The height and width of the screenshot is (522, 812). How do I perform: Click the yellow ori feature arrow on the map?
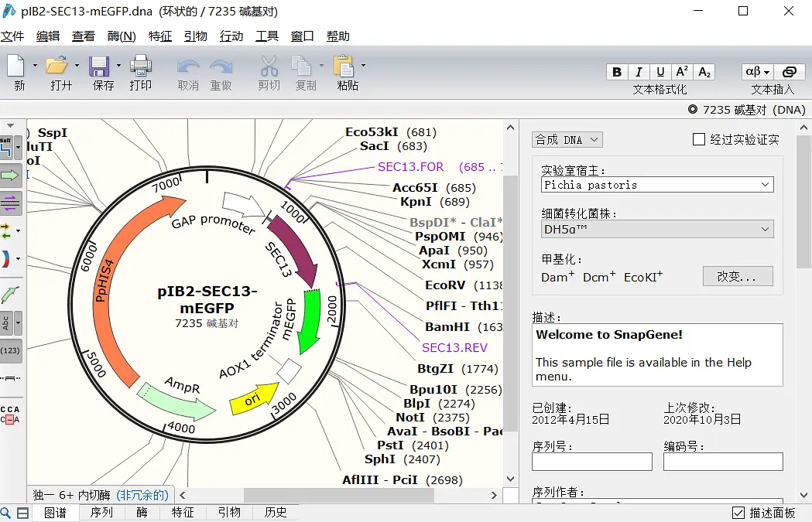[x=253, y=399]
